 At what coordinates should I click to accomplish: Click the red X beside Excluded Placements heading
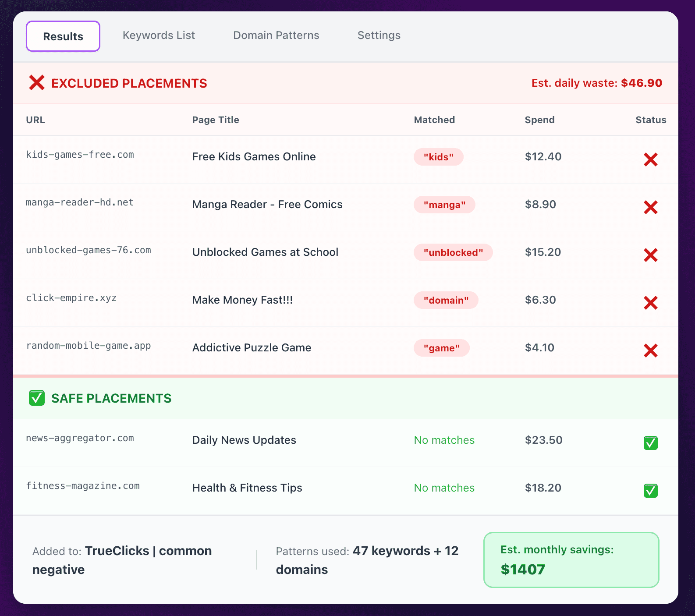click(x=37, y=83)
